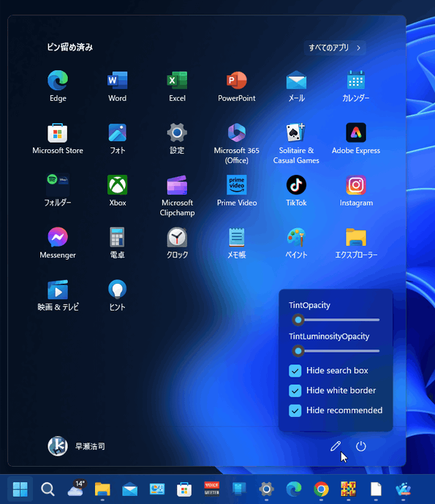Open the メール app
Viewport: 435px width, 504px height.
tap(296, 86)
